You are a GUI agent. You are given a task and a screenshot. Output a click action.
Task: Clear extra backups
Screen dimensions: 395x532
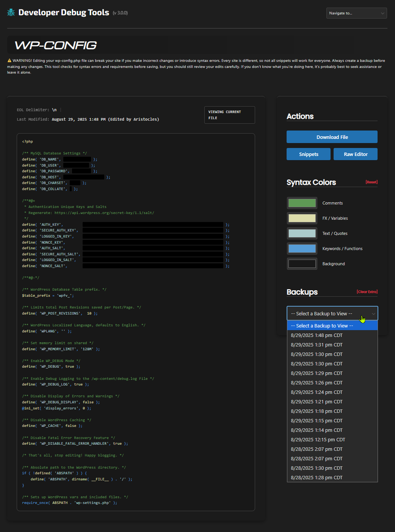(x=367, y=291)
